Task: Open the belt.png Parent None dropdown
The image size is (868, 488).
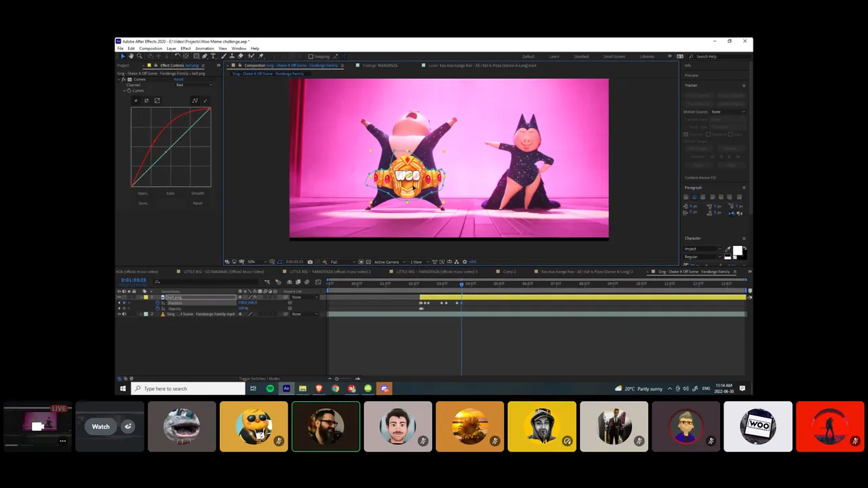Action: pyautogui.click(x=304, y=297)
